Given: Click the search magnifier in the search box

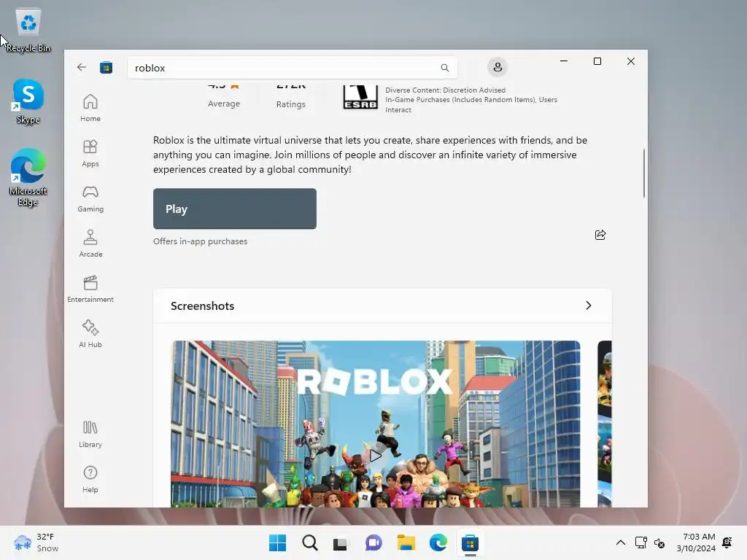Looking at the screenshot, I should click(444, 68).
